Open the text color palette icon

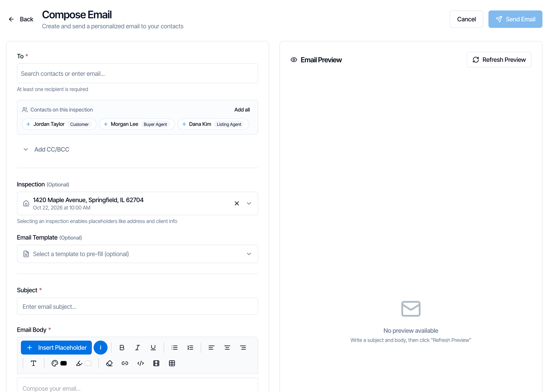[x=55, y=363]
